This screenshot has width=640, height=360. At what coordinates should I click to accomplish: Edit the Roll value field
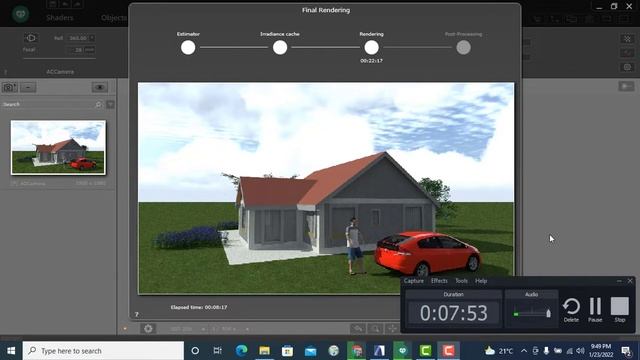point(78,38)
